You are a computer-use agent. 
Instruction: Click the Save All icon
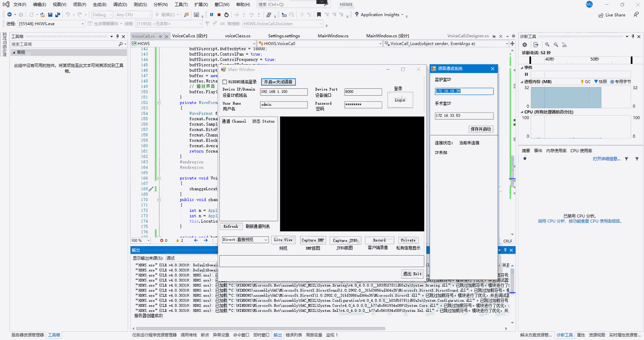tap(57, 15)
